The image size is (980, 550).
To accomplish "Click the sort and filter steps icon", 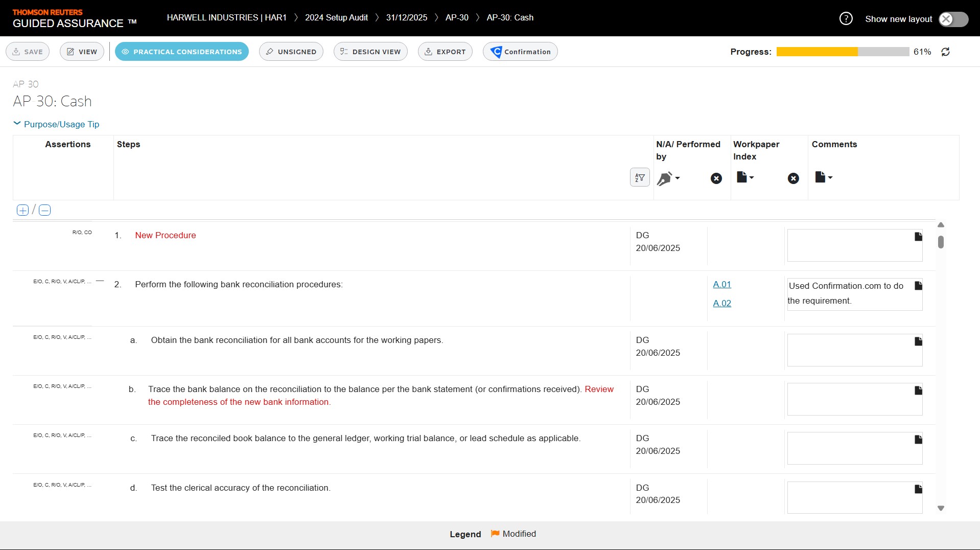I will [x=639, y=177].
